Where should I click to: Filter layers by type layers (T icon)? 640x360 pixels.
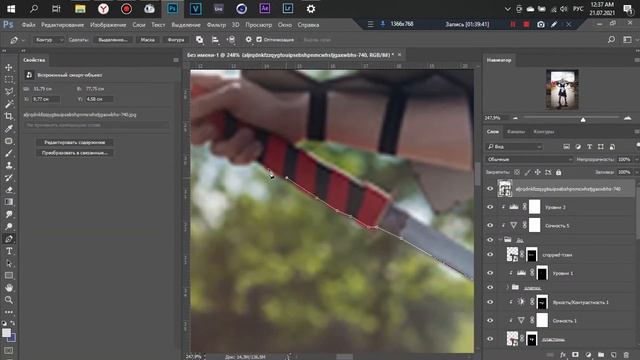click(x=589, y=147)
